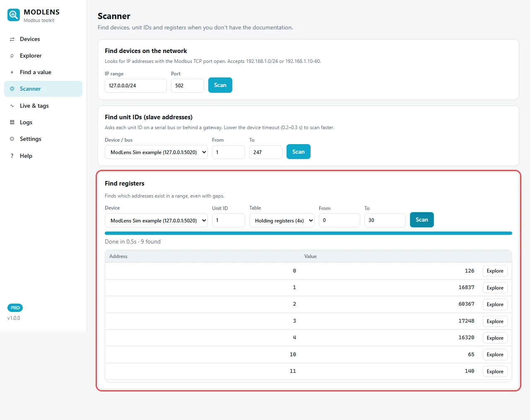
Task: Open the Settings section
Action: tap(43, 139)
